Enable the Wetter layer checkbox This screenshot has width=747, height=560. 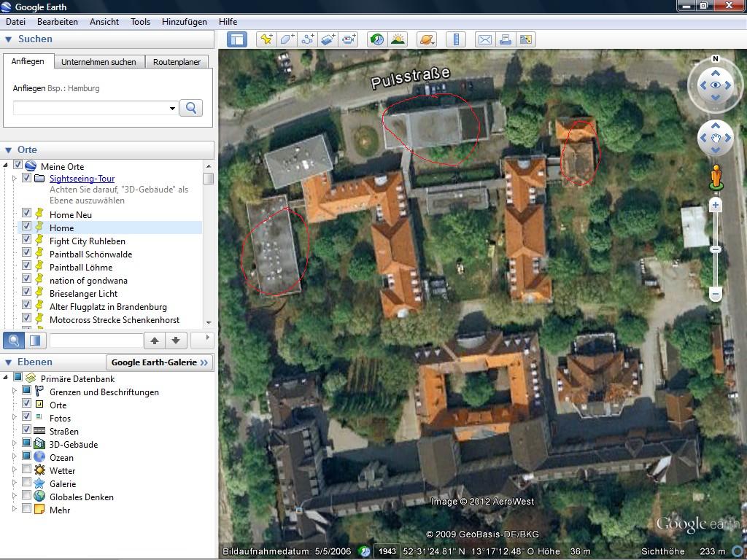coord(27,469)
